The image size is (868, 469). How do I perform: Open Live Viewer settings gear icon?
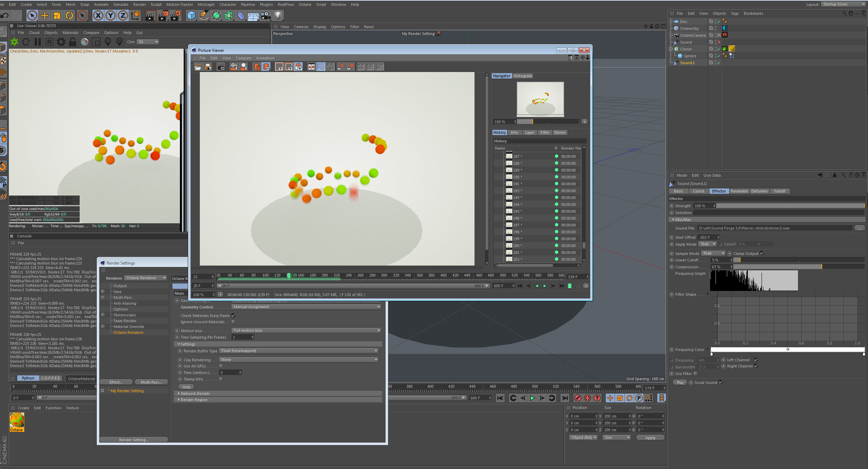[x=61, y=42]
